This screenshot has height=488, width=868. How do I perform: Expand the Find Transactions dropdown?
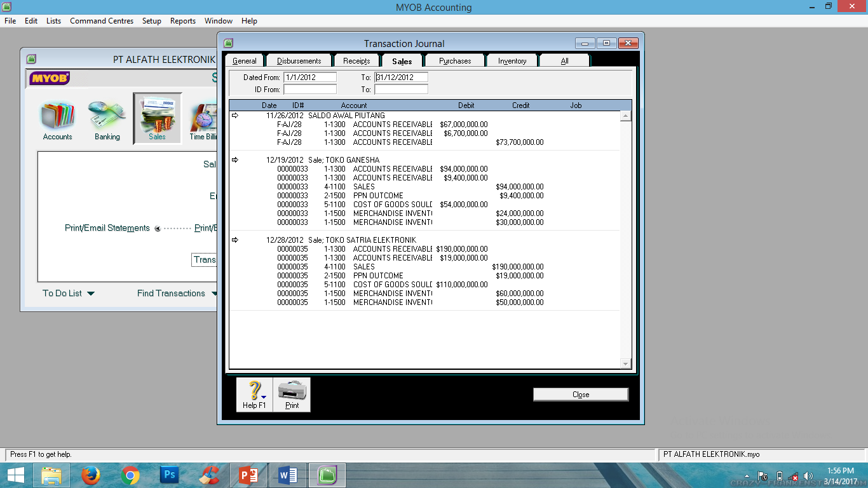(x=177, y=293)
